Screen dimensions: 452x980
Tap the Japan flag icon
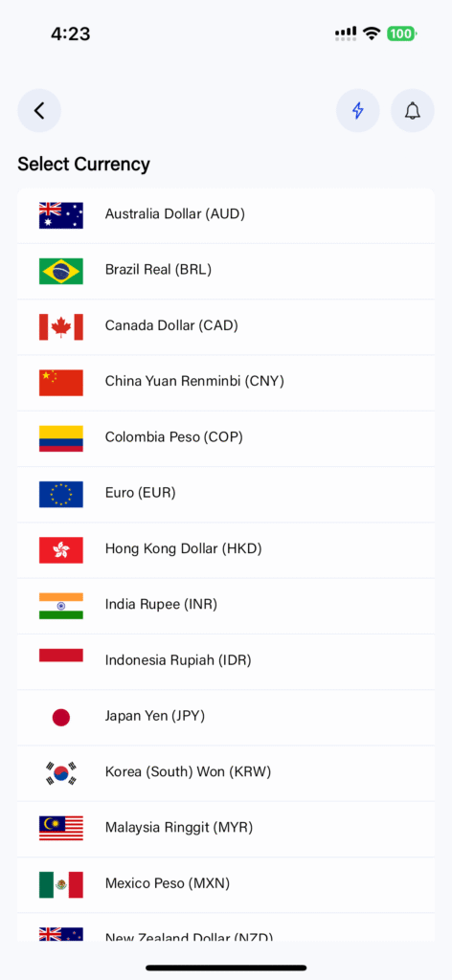(x=60, y=717)
